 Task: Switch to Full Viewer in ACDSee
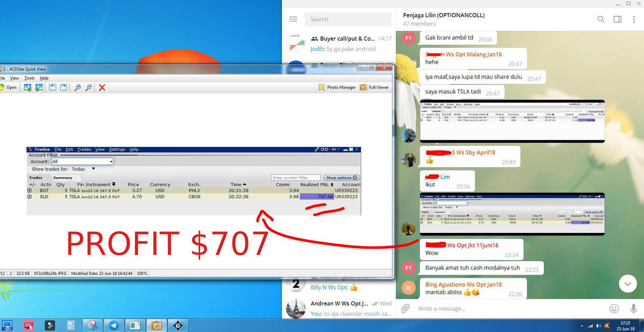[374, 88]
